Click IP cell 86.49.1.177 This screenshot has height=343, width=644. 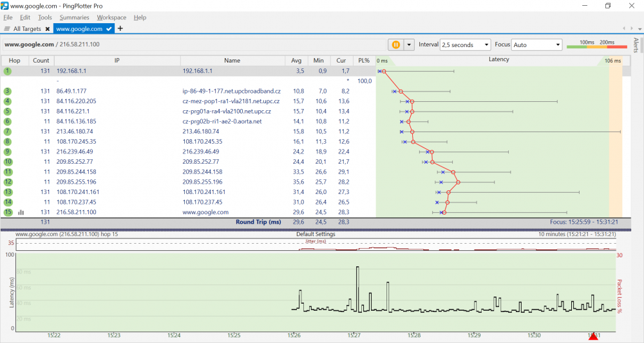click(71, 91)
